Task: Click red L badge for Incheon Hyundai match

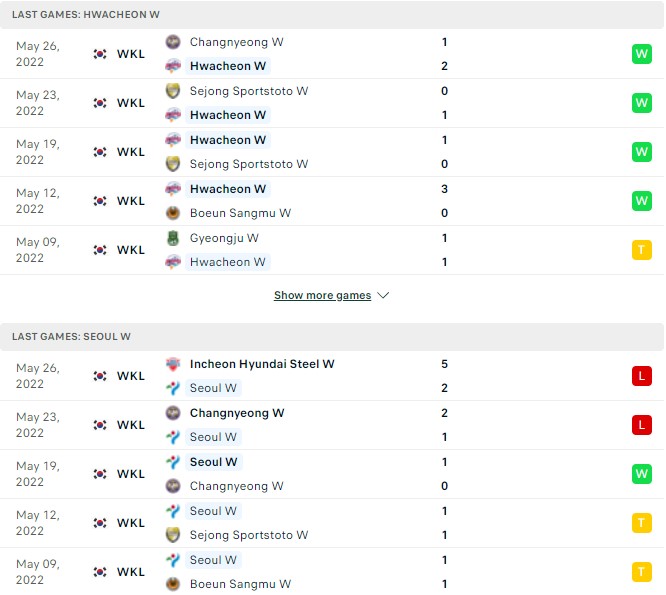Action: [641, 376]
